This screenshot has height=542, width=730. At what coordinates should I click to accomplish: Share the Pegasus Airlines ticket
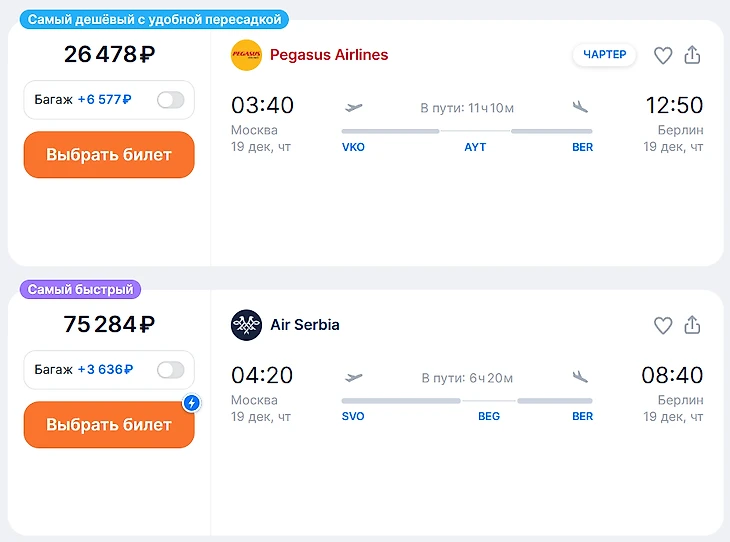click(x=692, y=56)
